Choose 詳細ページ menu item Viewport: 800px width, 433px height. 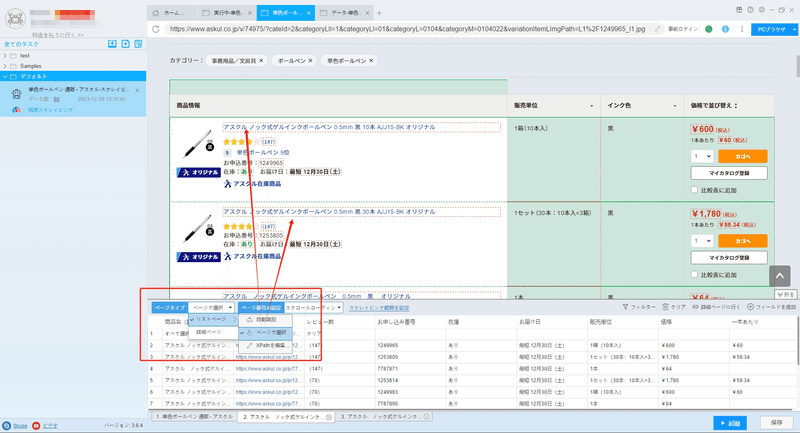213,332
